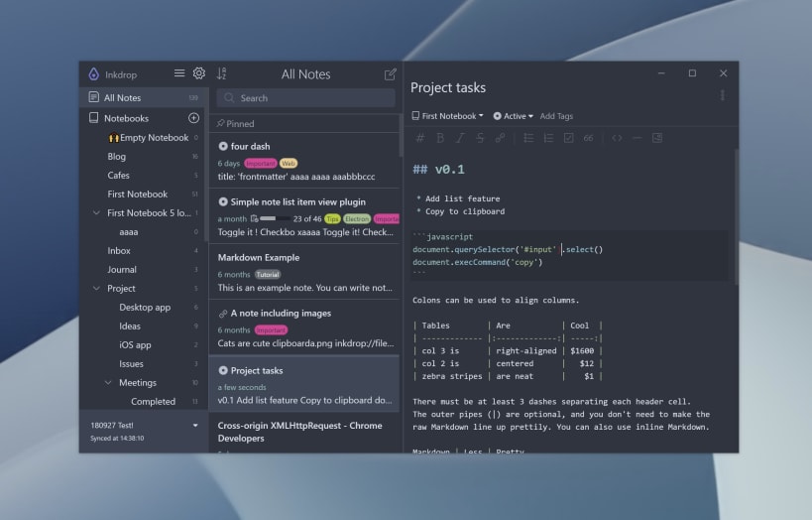
Task: Click the status icon on 'Project tasks' list item
Action: pyautogui.click(x=223, y=370)
